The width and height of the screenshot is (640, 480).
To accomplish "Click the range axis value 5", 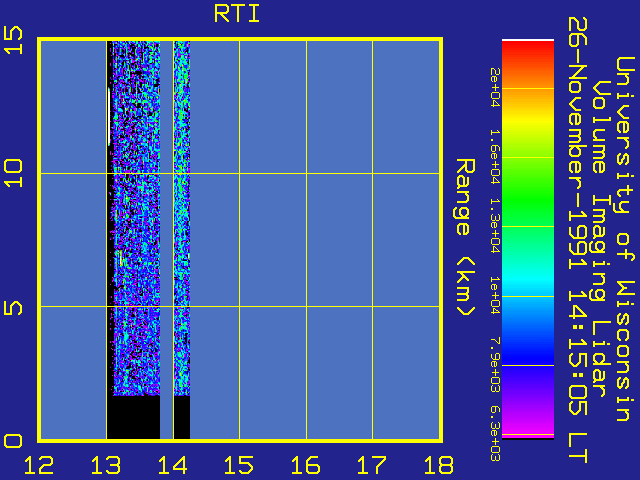I will pos(13,308).
